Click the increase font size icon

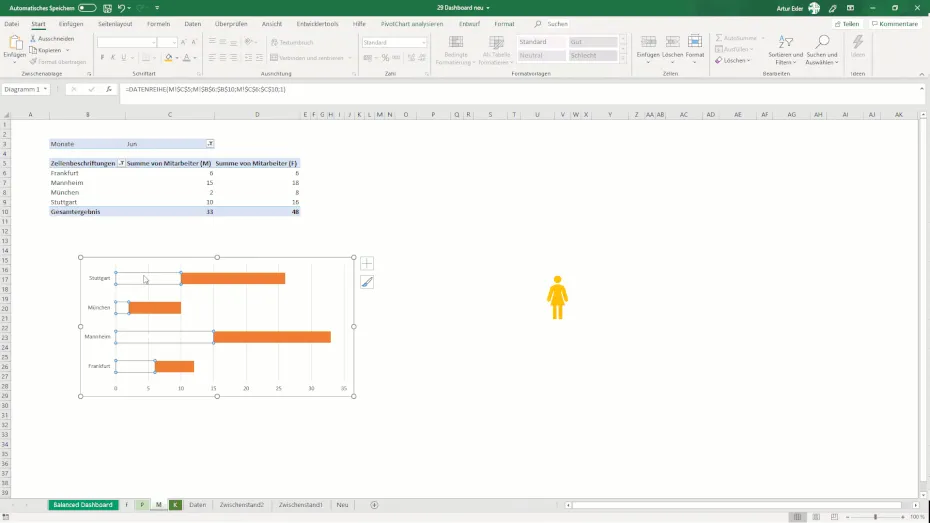tap(183, 42)
